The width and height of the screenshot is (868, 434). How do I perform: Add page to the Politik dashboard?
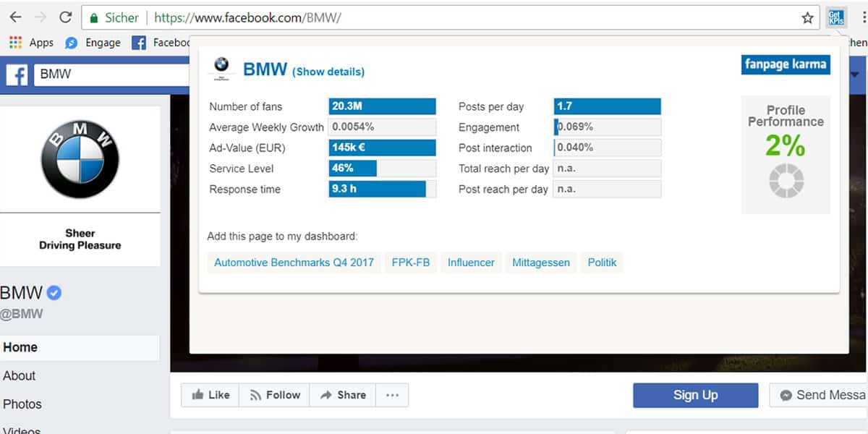tap(602, 263)
